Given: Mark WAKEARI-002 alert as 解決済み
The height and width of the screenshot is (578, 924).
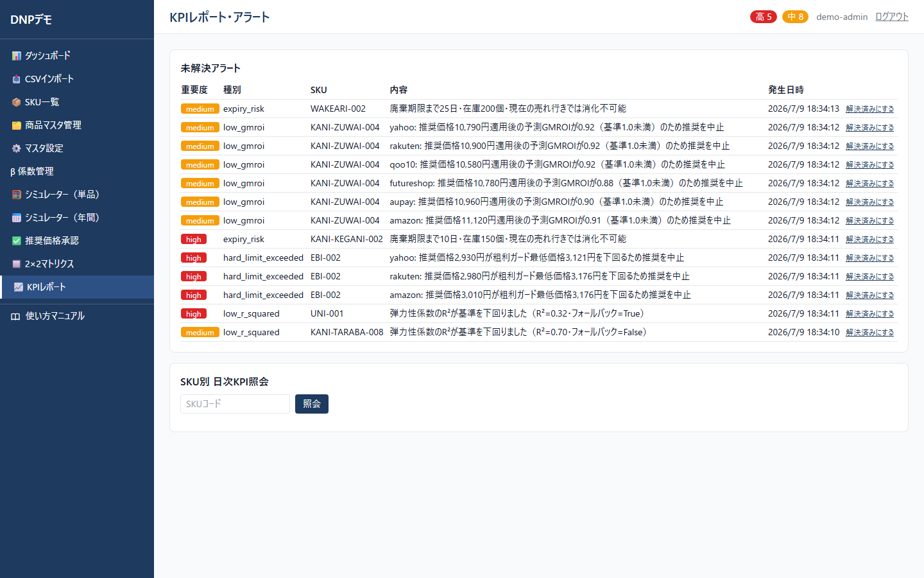Looking at the screenshot, I should click(869, 109).
